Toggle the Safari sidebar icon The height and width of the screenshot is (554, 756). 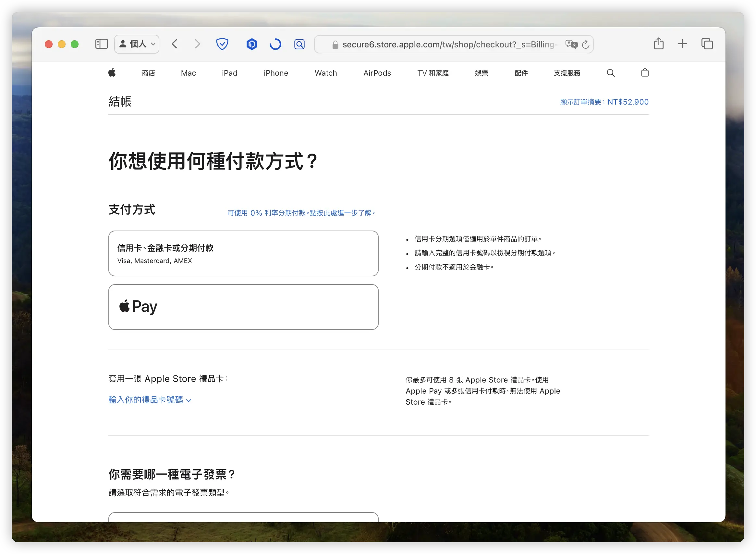coord(101,44)
